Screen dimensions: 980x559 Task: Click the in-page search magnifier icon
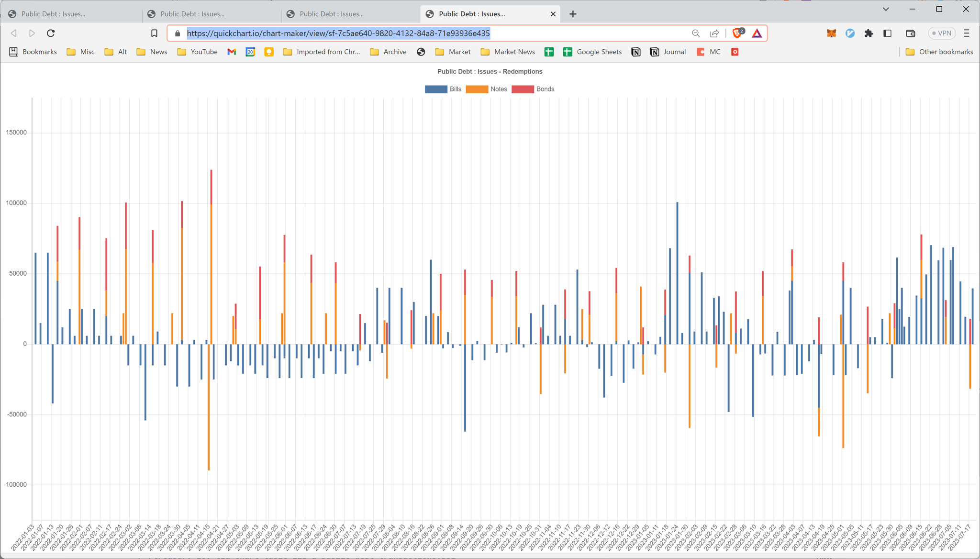coord(695,33)
